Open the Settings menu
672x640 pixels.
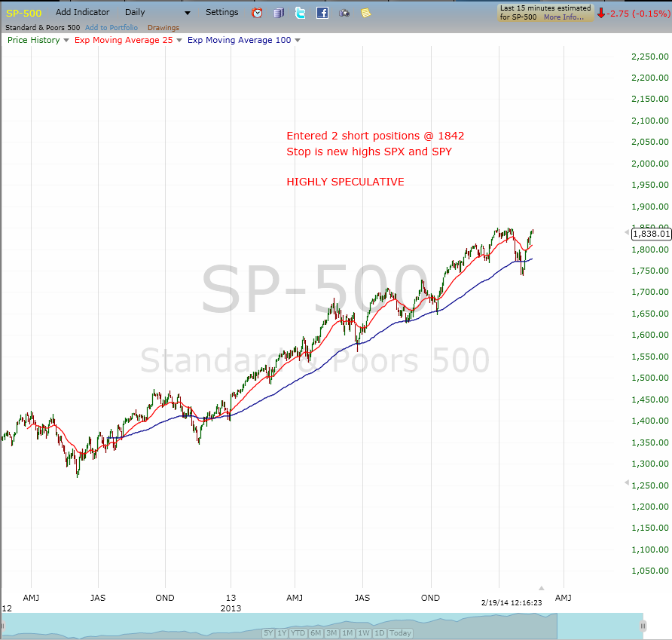221,12
